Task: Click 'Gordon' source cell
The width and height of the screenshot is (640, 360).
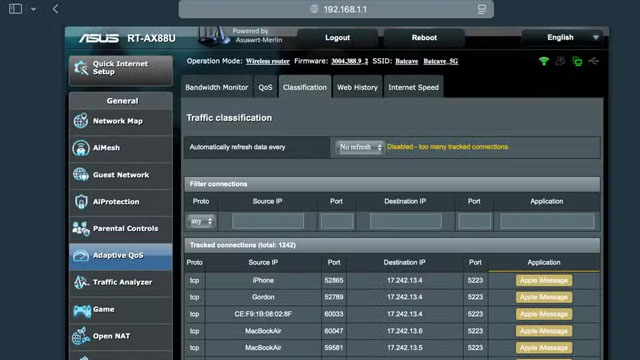Action: point(263,297)
